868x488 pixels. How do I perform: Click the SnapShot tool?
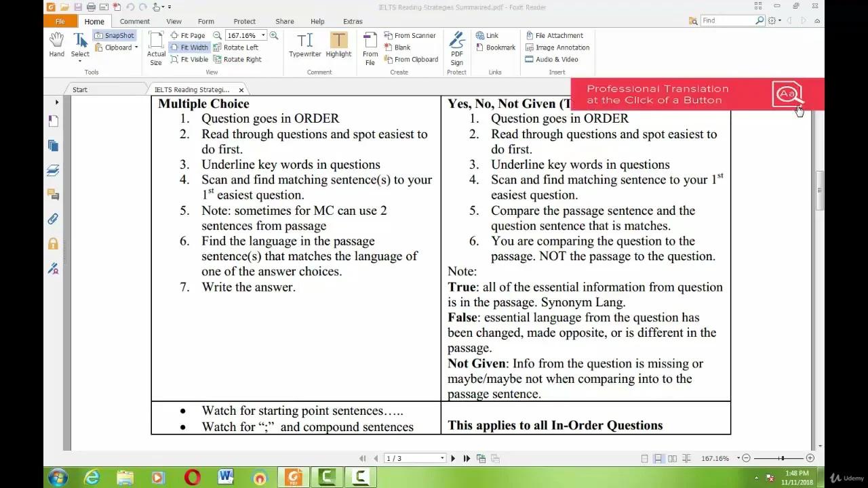[x=115, y=35]
